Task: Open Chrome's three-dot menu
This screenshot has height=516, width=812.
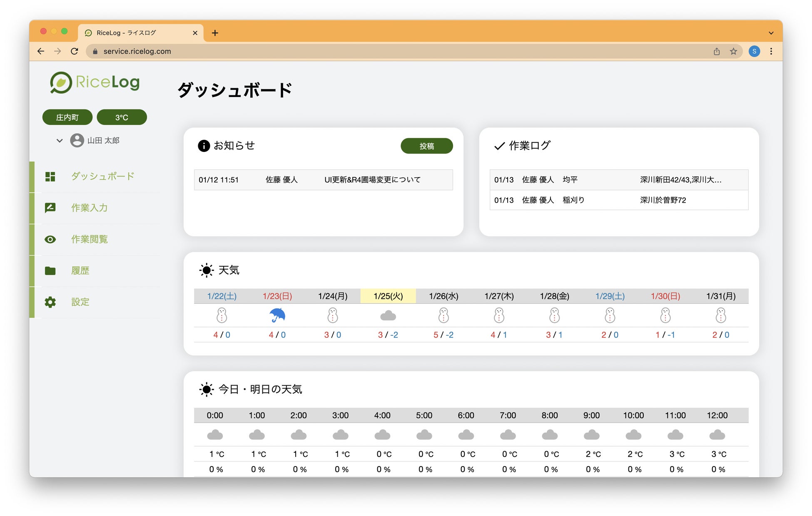Action: pos(771,51)
